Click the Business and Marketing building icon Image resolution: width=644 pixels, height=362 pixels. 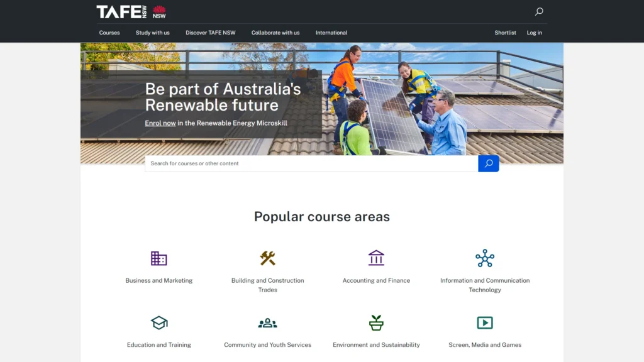point(158,258)
